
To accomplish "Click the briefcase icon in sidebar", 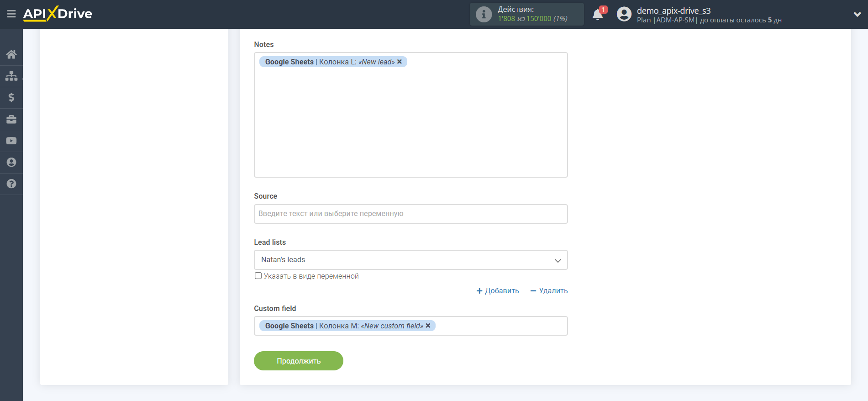I will click(x=11, y=119).
